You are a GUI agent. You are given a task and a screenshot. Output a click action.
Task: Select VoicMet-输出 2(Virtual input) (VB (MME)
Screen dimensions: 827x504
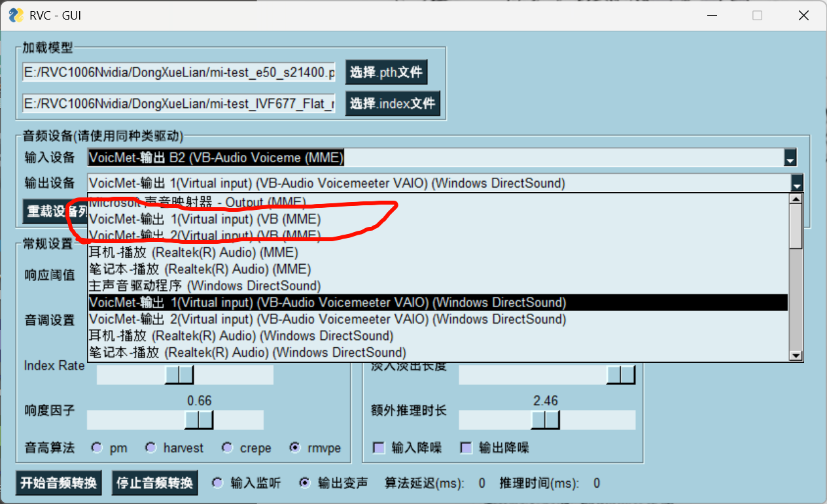click(438, 235)
